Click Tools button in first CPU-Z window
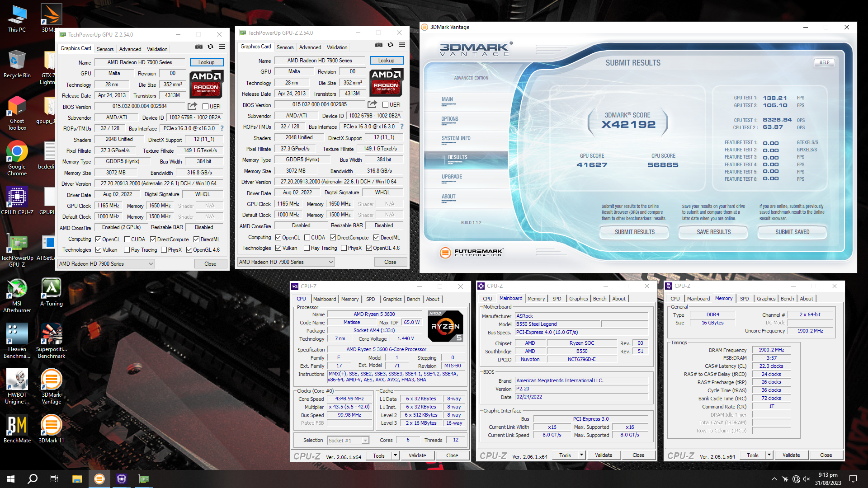This screenshot has height=488, width=868. pos(379,455)
